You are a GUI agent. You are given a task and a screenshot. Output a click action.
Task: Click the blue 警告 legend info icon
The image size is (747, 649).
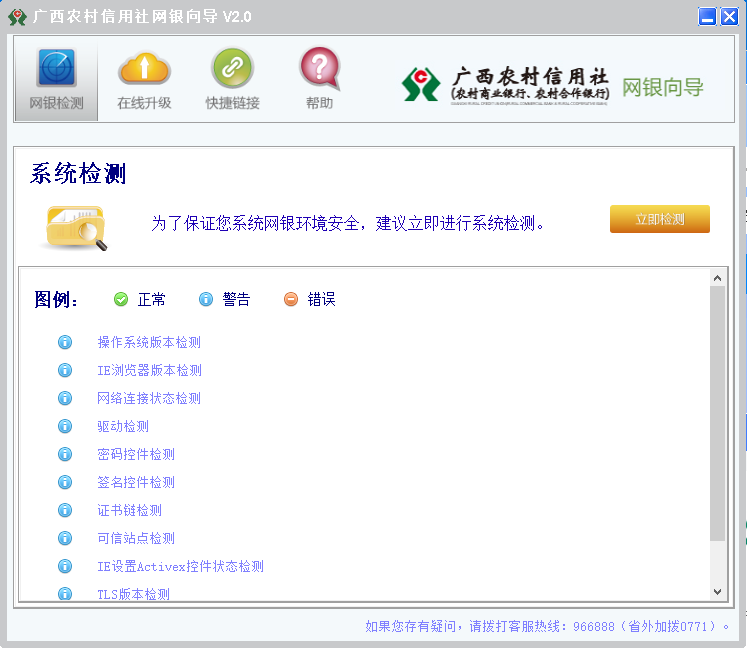pyautogui.click(x=206, y=299)
